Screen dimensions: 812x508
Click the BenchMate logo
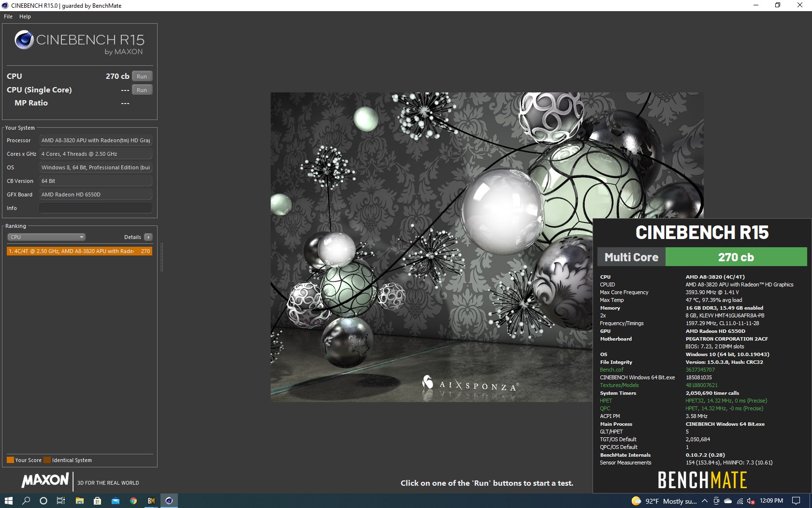(x=702, y=480)
